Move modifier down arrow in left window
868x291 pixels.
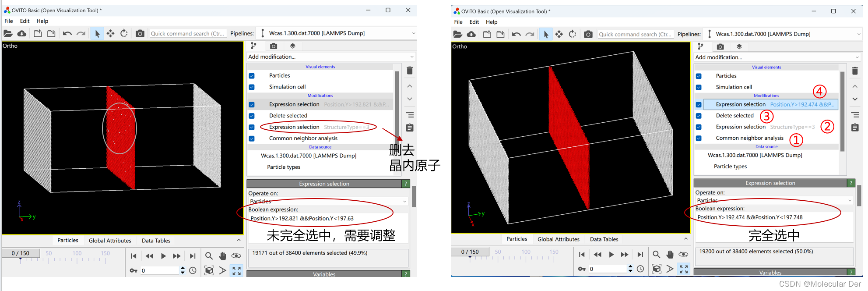point(410,99)
